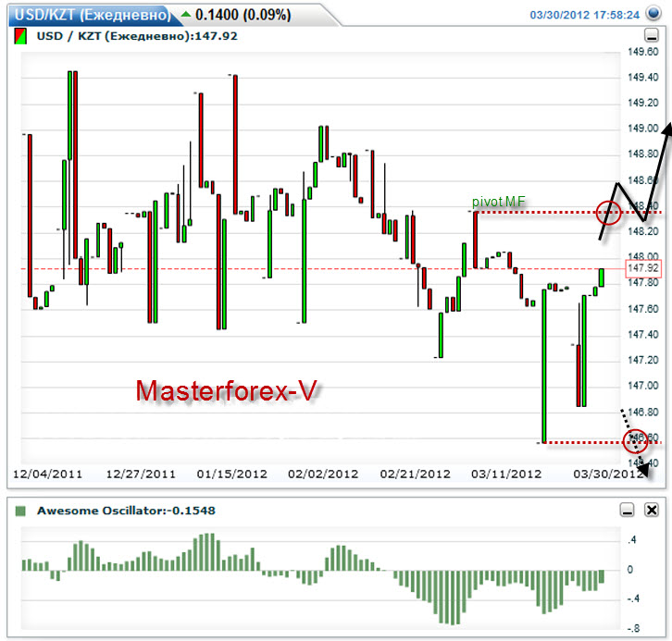Close the Awesome Oscillator panel
Image resolution: width=672 pixels, height=641 pixels.
pos(652,510)
